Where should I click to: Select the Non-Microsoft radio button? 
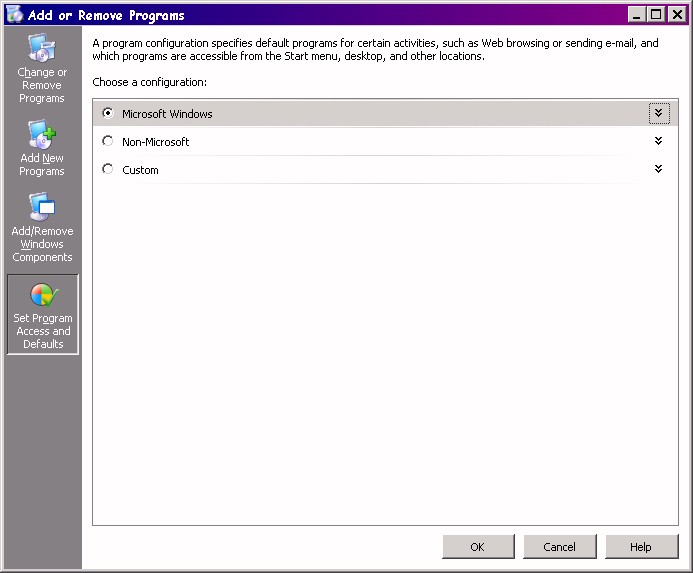click(x=107, y=141)
